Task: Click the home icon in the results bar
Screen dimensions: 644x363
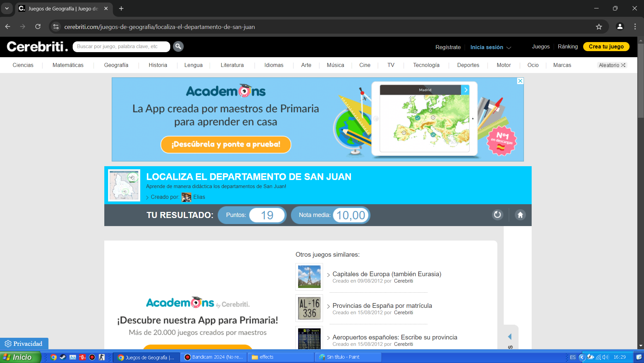Action: click(520, 215)
